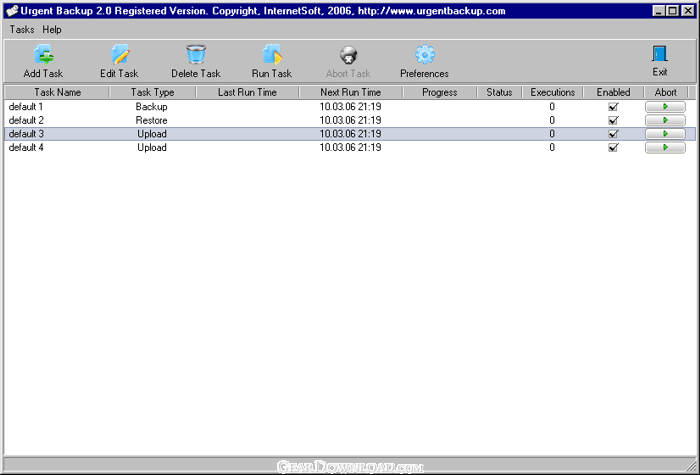The height and width of the screenshot is (475, 700).
Task: Click the Exit door icon
Action: pyautogui.click(x=660, y=54)
